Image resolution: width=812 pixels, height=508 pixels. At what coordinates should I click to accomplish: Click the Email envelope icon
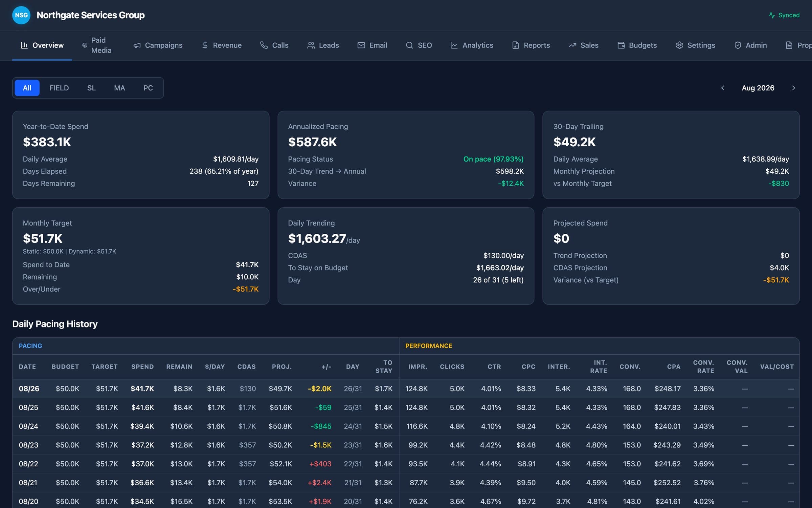tap(361, 45)
